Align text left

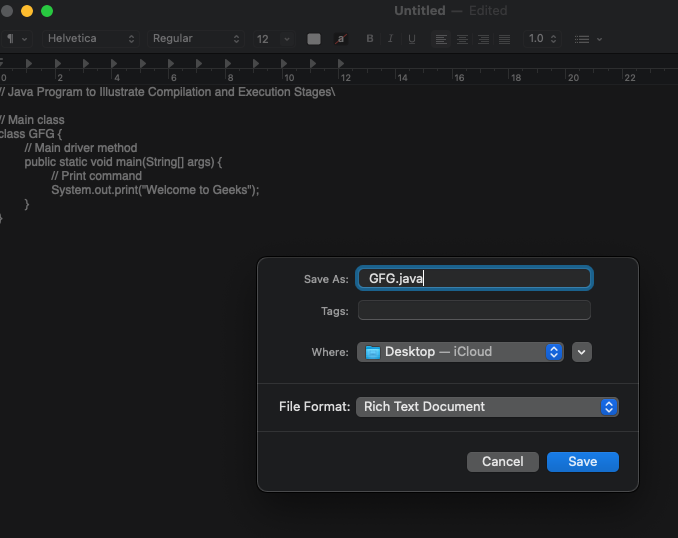[x=441, y=39]
